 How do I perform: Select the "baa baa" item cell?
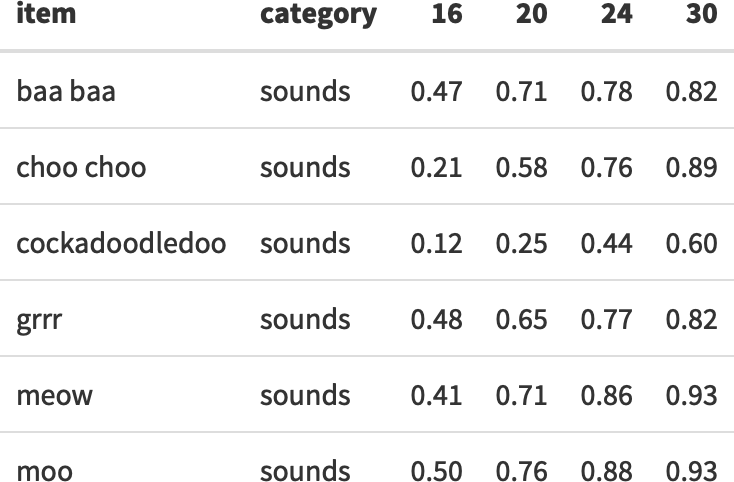click(x=66, y=92)
